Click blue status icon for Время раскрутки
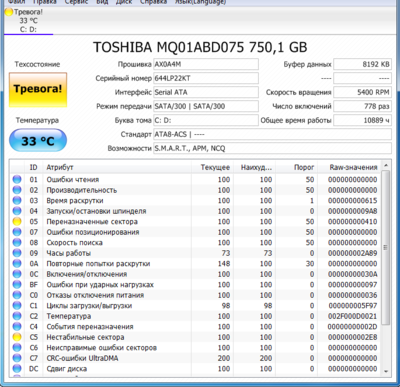400x387 pixels. coord(17,201)
